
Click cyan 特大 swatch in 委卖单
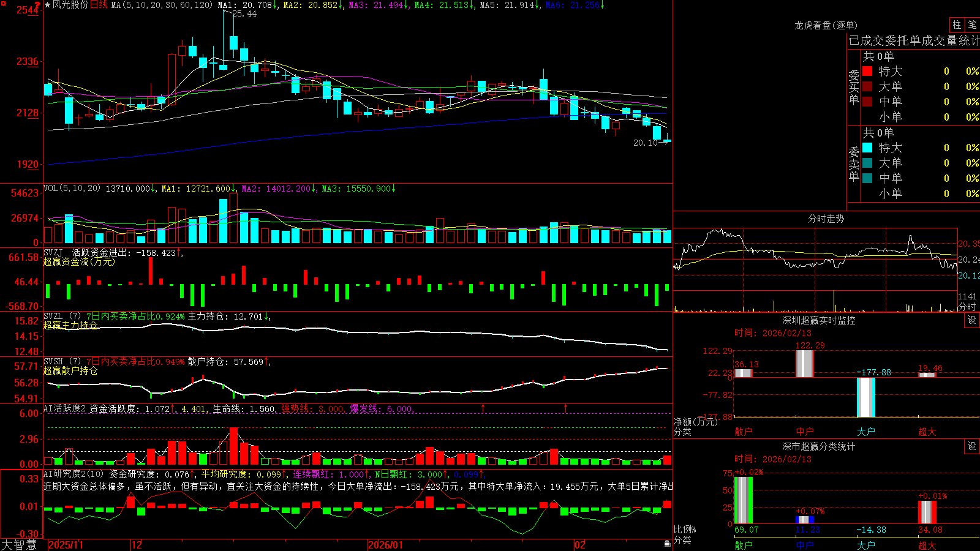coord(867,148)
